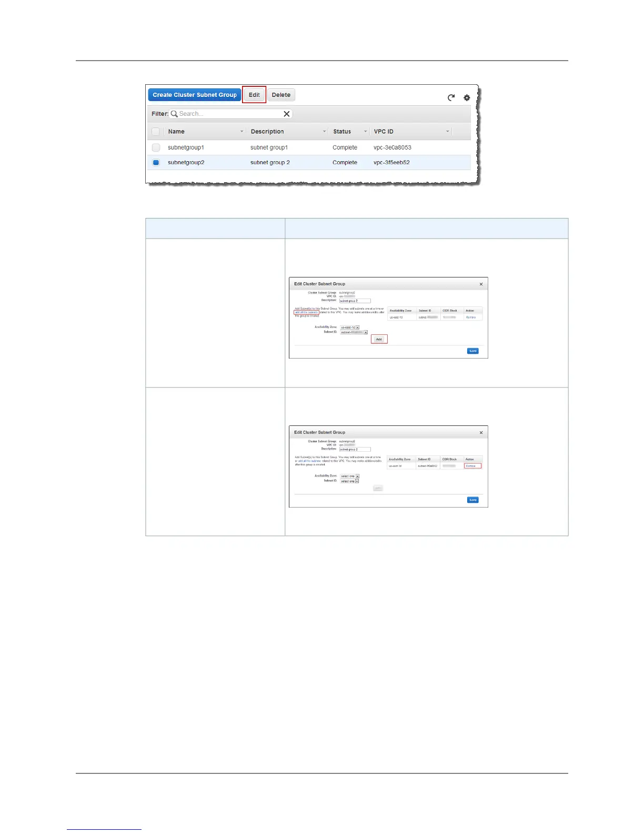Viewport: 644px width, 834px height.
Task: Click Create Cluster Subnet Group button
Action: pos(195,95)
